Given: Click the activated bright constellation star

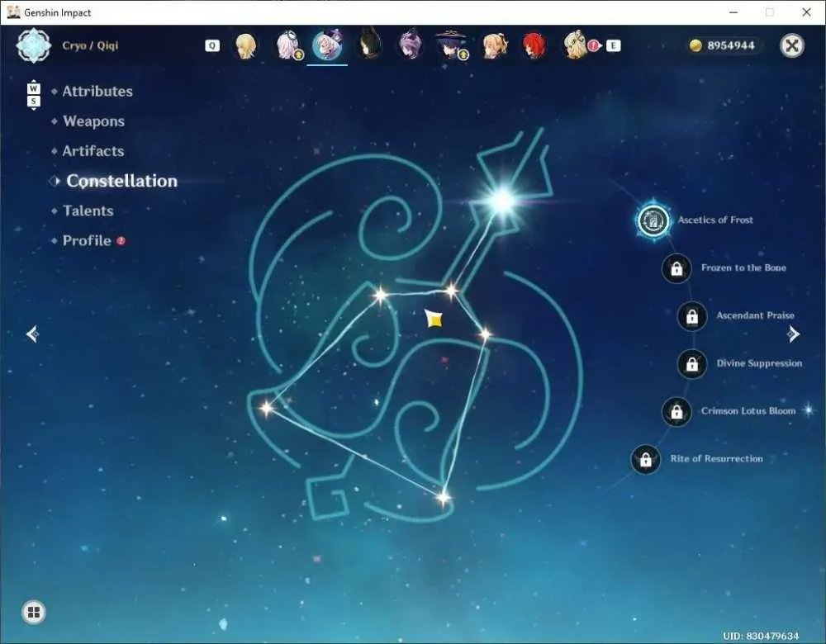Looking at the screenshot, I should (x=501, y=200).
